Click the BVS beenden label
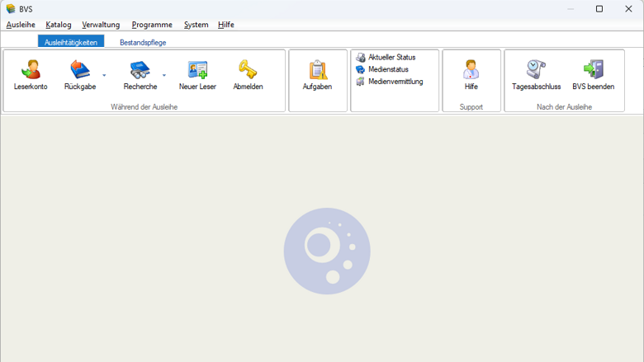The image size is (644, 362). pos(594,87)
